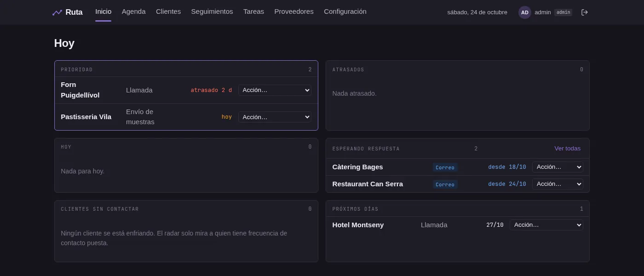Open Acción dropdown for Càtering Bages
Screen dimensions: 644x276
click(x=558, y=167)
